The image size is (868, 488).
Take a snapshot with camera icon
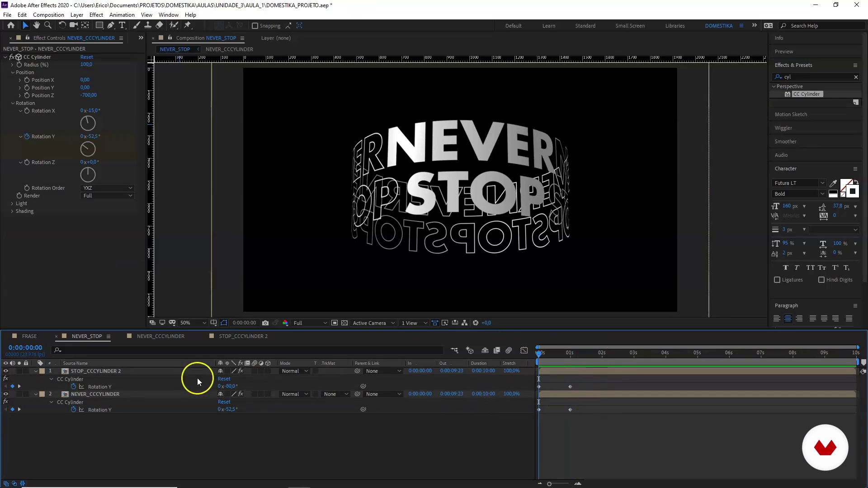tap(265, 323)
